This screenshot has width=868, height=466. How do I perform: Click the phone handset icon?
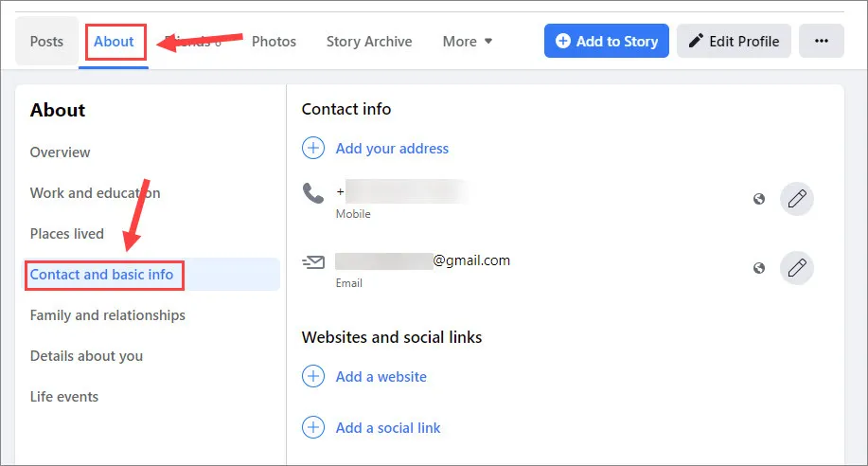pyautogui.click(x=313, y=193)
